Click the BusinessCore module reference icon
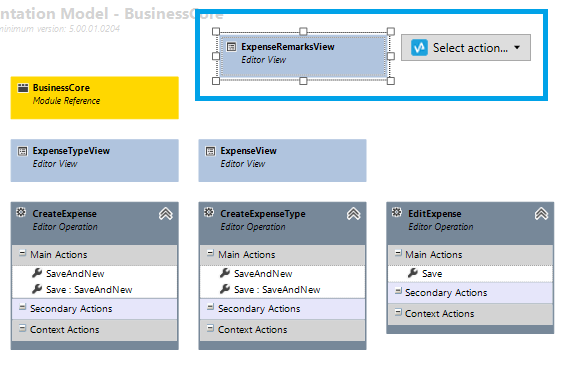This screenshot has width=571, height=365. 23,88
